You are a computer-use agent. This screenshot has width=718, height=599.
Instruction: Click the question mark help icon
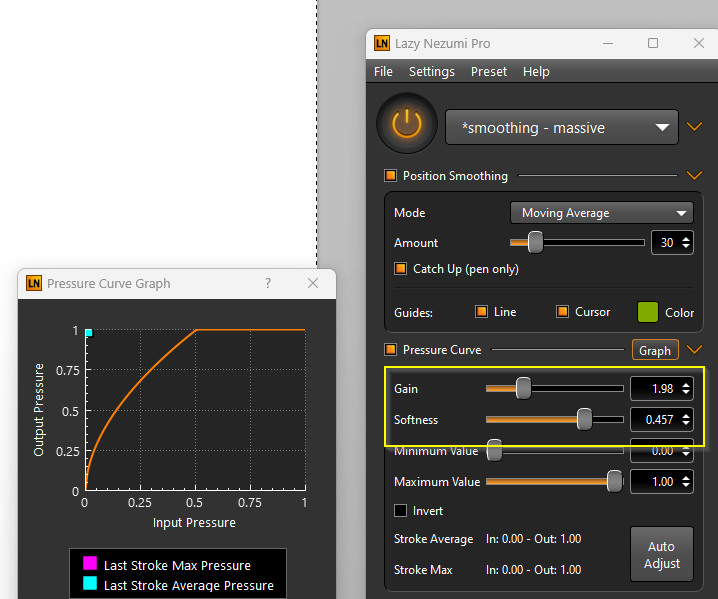pyautogui.click(x=268, y=283)
